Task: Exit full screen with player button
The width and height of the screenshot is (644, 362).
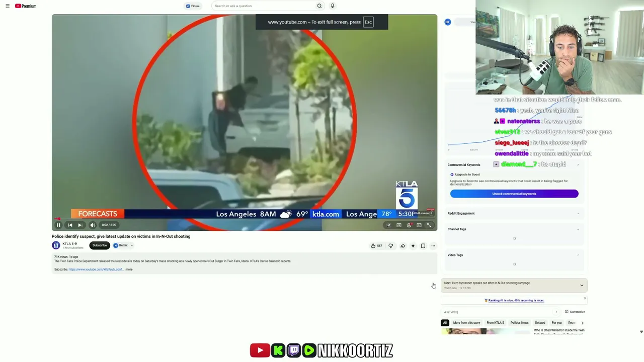Action: [x=429, y=225]
